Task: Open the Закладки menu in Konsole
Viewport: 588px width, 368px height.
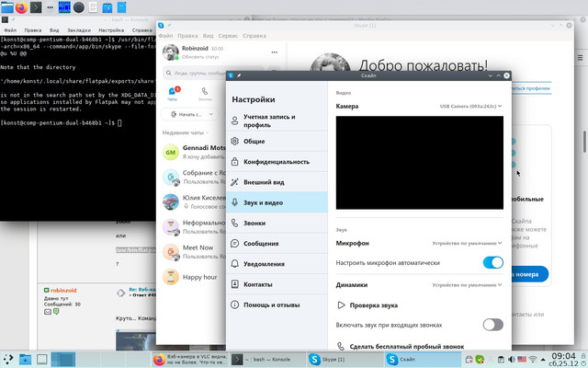Action: (79, 30)
